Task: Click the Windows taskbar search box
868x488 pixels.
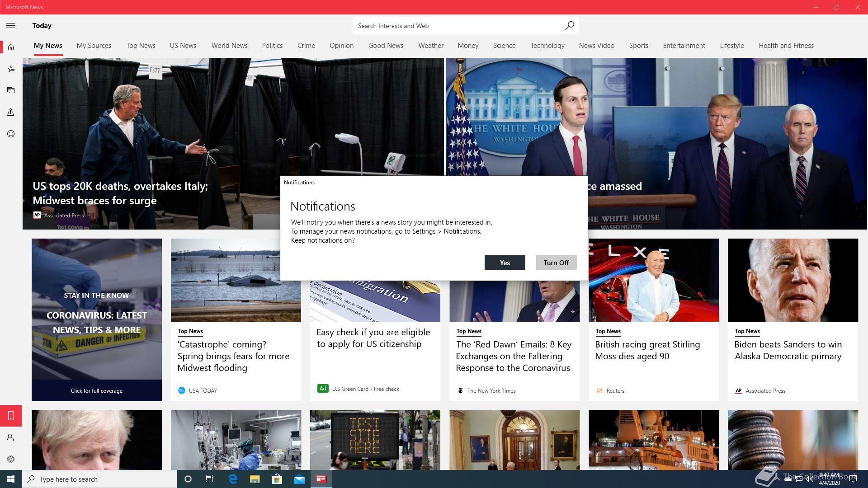Action: 99,479
